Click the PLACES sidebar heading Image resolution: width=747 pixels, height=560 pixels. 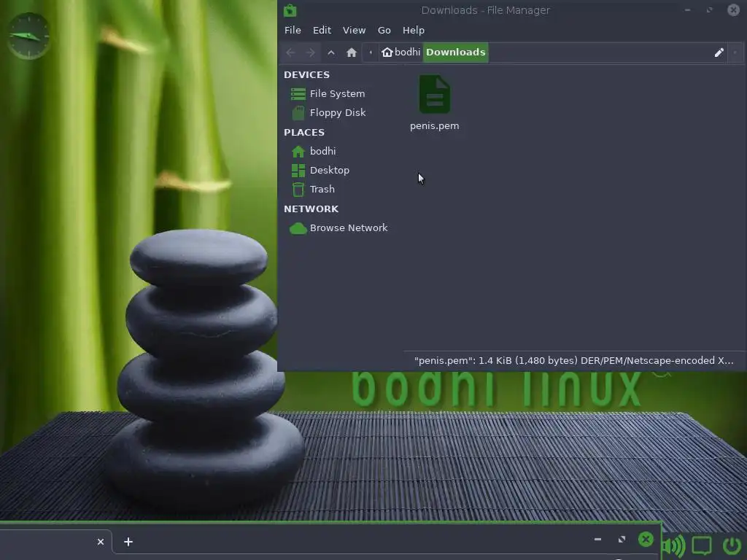[x=304, y=133]
